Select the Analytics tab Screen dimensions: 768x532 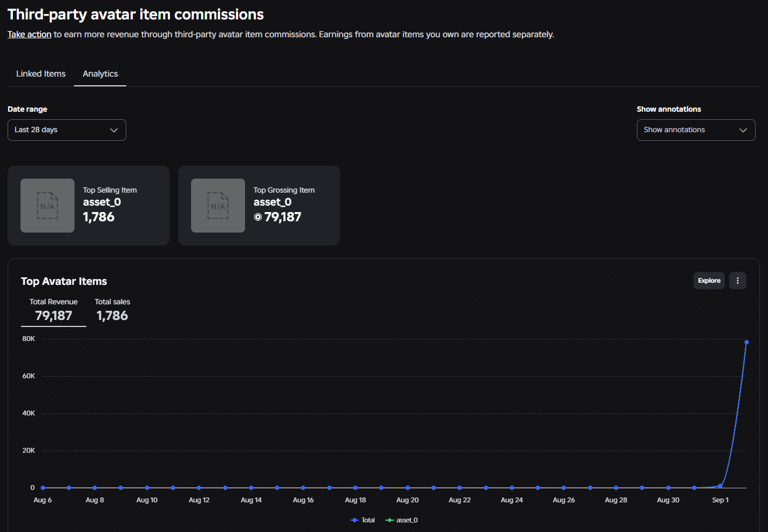point(100,74)
